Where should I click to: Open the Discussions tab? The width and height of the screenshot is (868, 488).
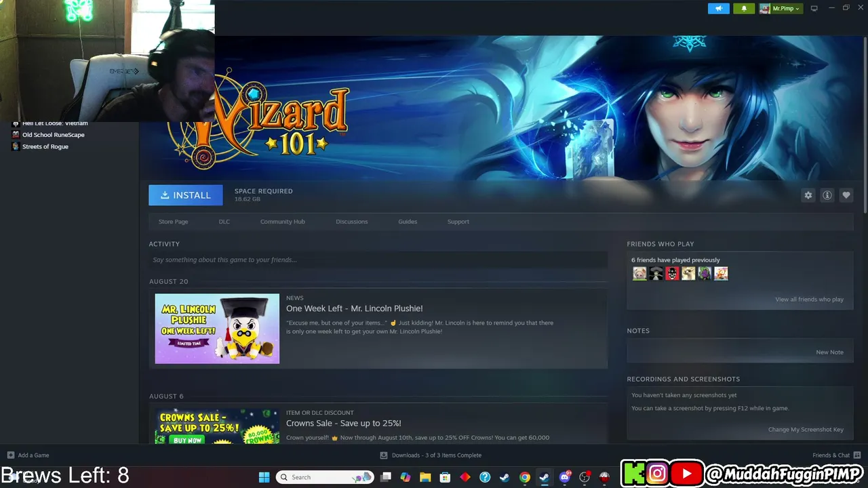pos(352,222)
